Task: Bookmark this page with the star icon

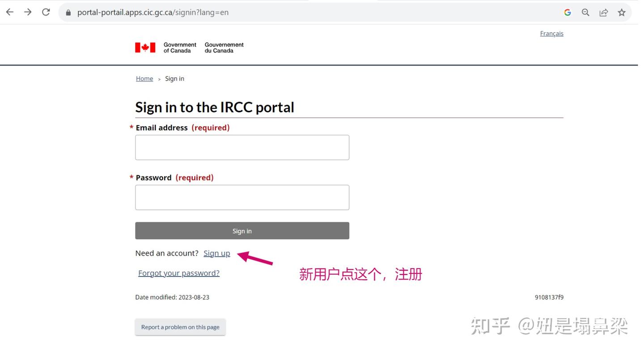Action: (x=622, y=12)
